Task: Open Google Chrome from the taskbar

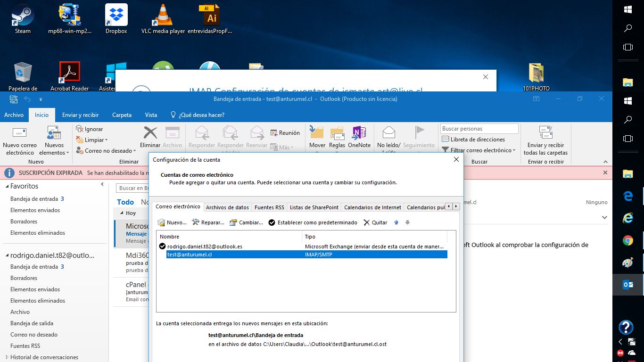Action: pos(628,240)
